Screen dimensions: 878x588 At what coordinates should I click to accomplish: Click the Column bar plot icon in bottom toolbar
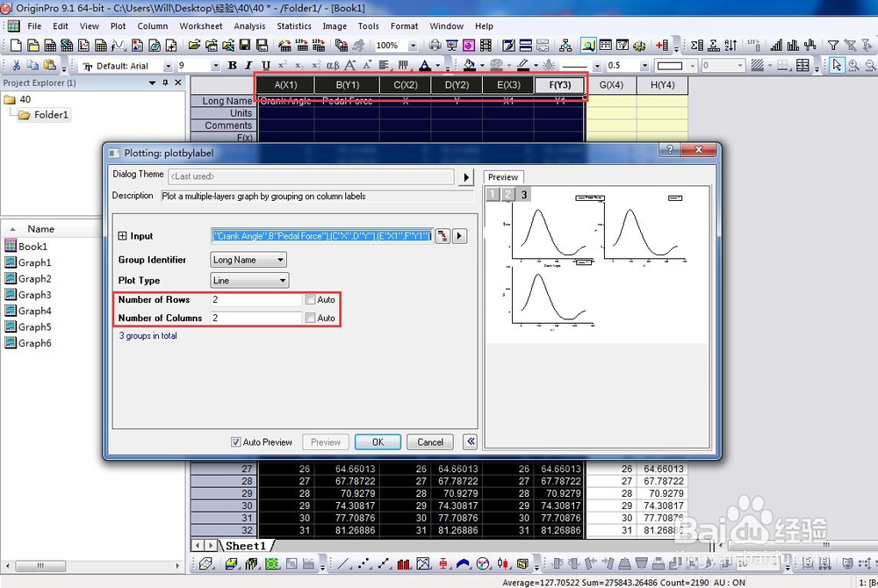tap(403, 564)
